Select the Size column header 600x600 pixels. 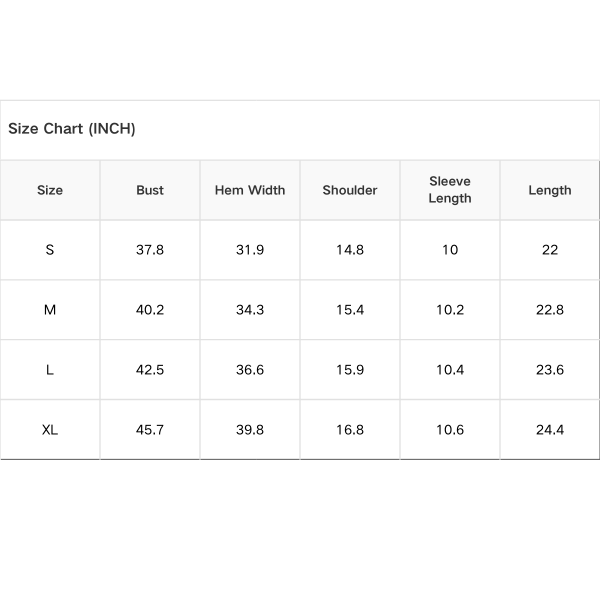coord(50,190)
